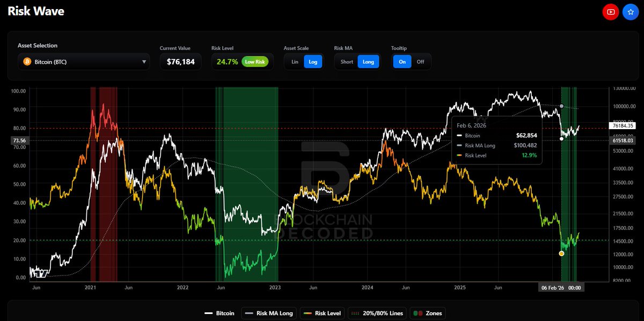The image size is (644, 321).
Task: Switch Risk MA to Long
Action: tap(368, 62)
